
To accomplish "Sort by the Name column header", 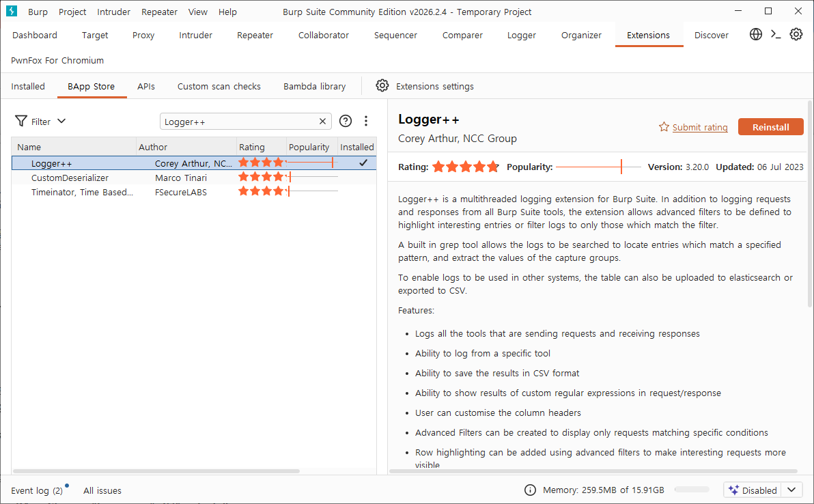I will click(74, 147).
